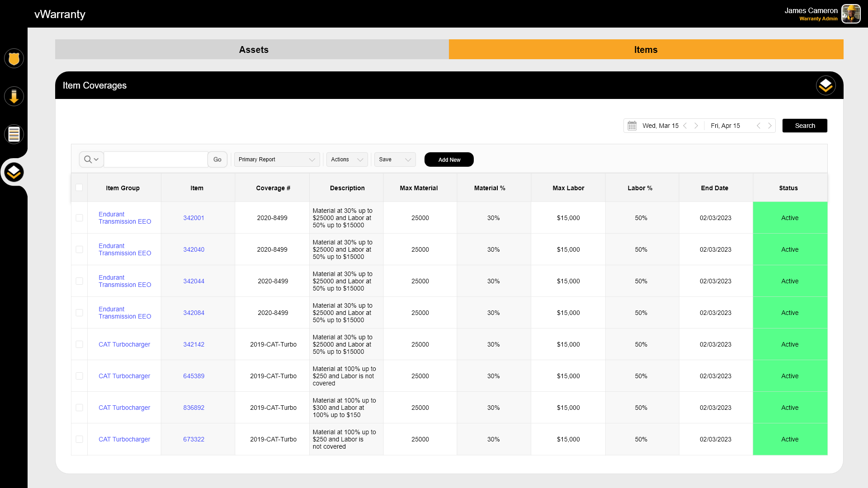Check the checkbox for item 645389 row
The image size is (868, 488).
79,376
